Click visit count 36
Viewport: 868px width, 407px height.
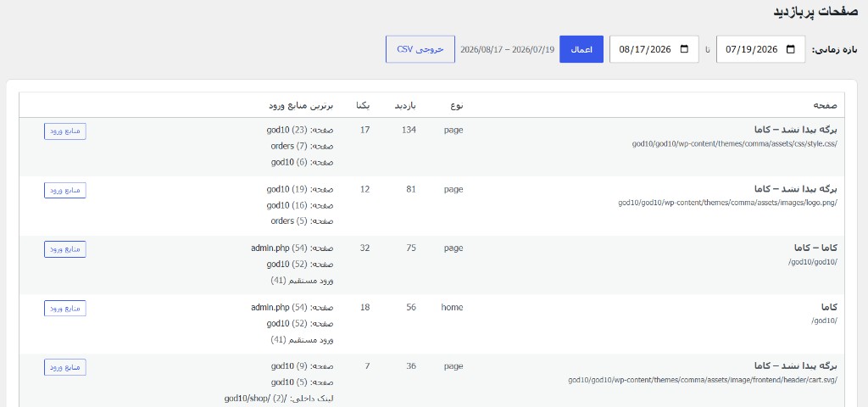point(411,366)
